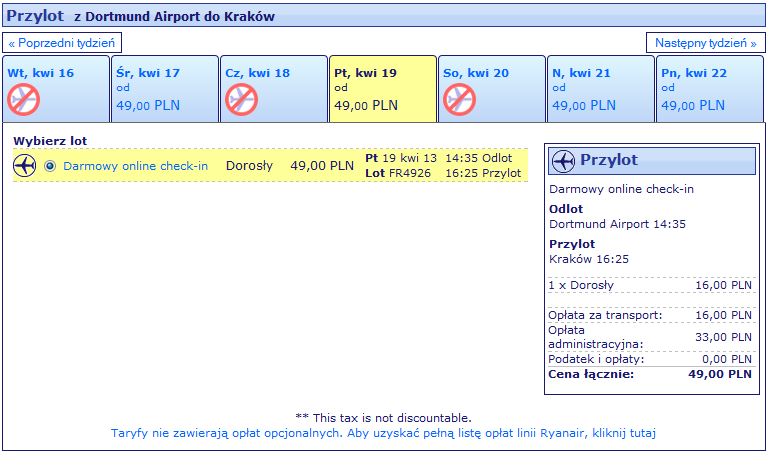
Task: Click 'Dortmund Airport 14:35' in summary panel
Action: pyautogui.click(x=617, y=224)
